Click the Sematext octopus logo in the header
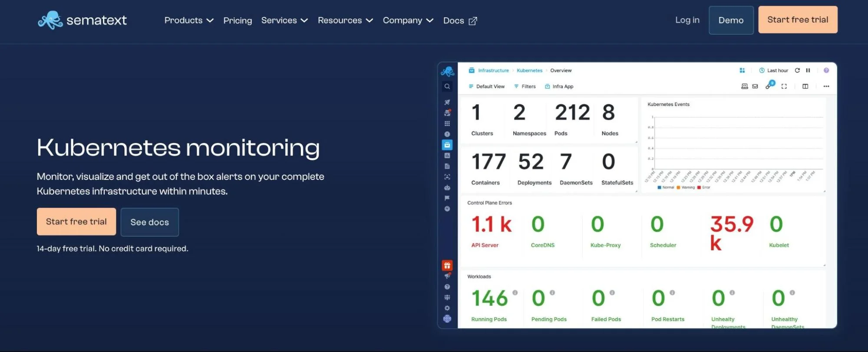Image resolution: width=868 pixels, height=352 pixels. [x=50, y=20]
